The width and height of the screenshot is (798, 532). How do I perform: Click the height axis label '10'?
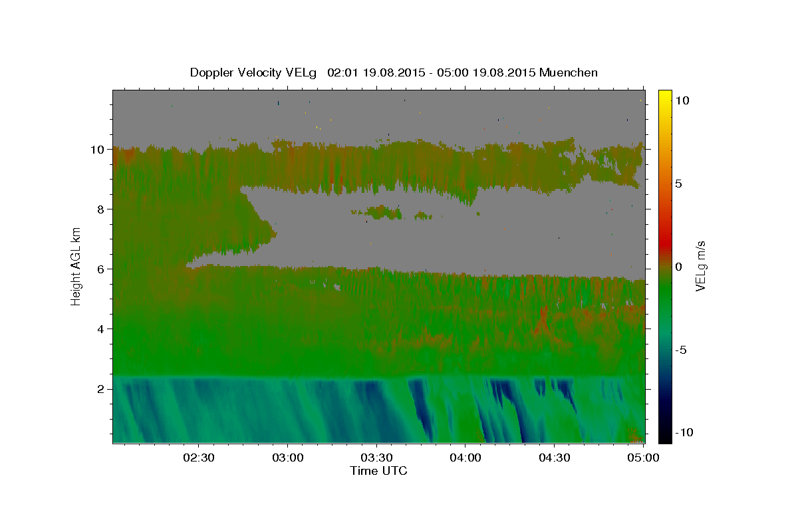pos(99,150)
